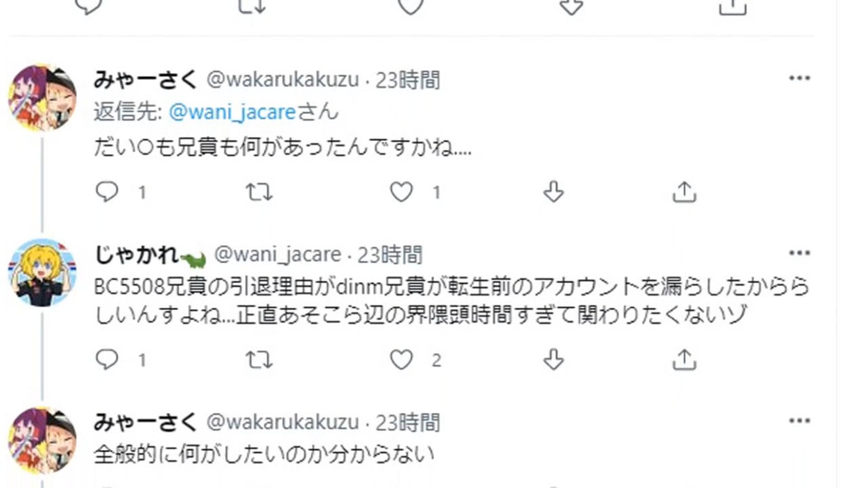This screenshot has height=488, width=868.
Task: Open じゃかれ's profile via display name
Action: [137, 254]
